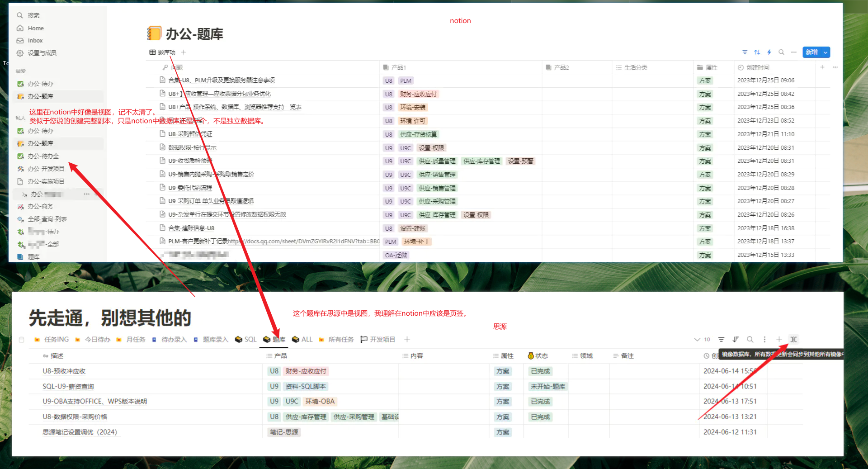Click the SiYuan database sort icon
The width and height of the screenshot is (868, 469).
tap(736, 339)
